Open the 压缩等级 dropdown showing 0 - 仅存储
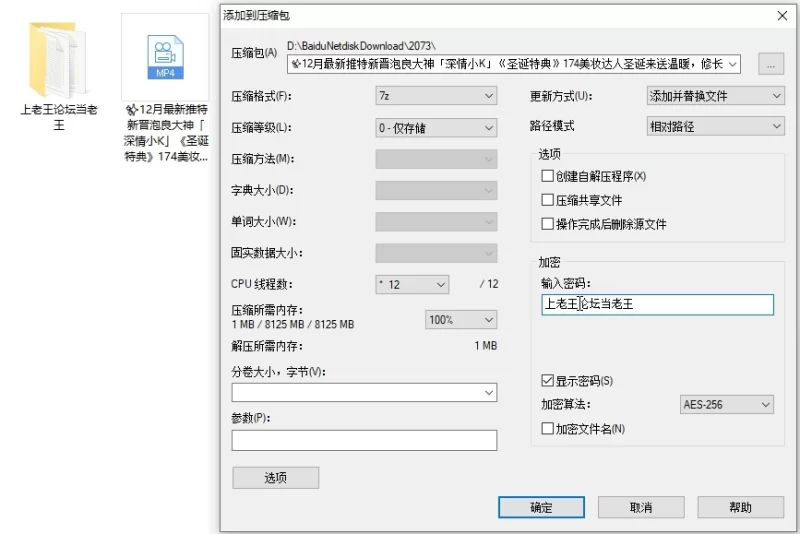 point(436,128)
